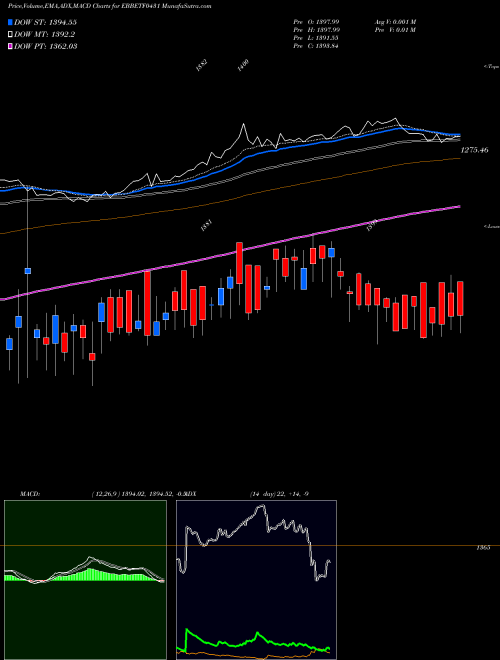The width and height of the screenshot is (500, 660).
Task: Click the blue DOW ST legend swatch
Action: (x=10, y=22)
